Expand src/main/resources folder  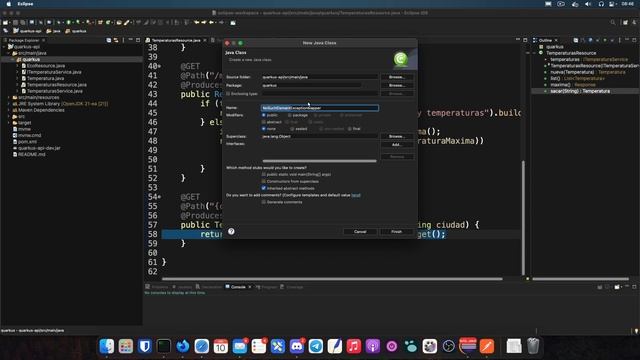[9, 98]
